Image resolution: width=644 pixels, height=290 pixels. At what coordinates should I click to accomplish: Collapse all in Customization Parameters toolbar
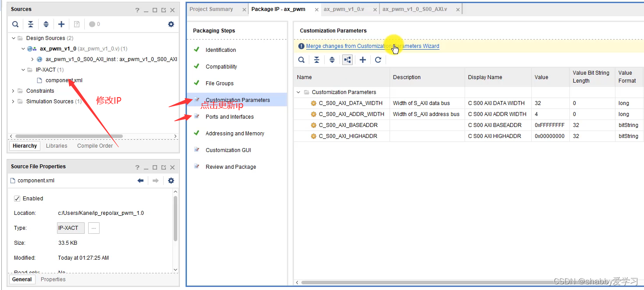coord(317,60)
